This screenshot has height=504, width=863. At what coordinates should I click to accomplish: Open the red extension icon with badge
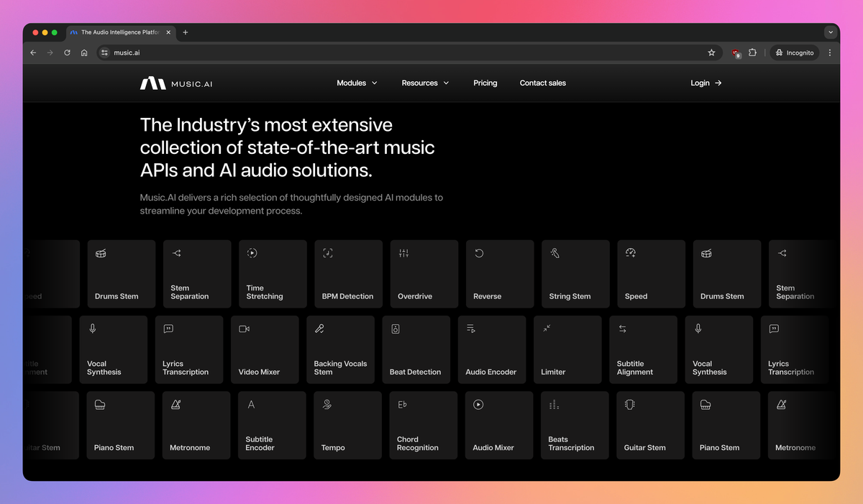(x=736, y=52)
